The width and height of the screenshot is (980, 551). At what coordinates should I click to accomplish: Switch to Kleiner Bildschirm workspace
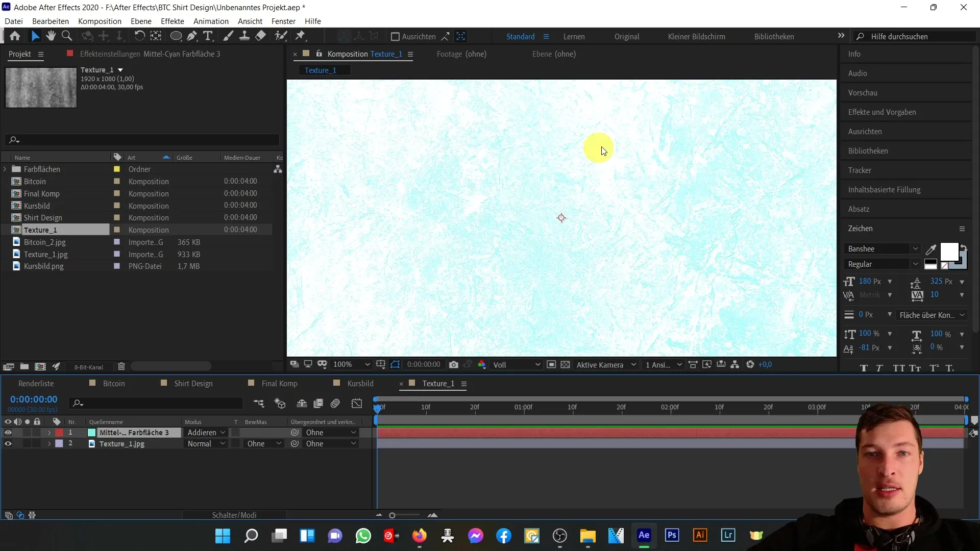[x=696, y=37]
